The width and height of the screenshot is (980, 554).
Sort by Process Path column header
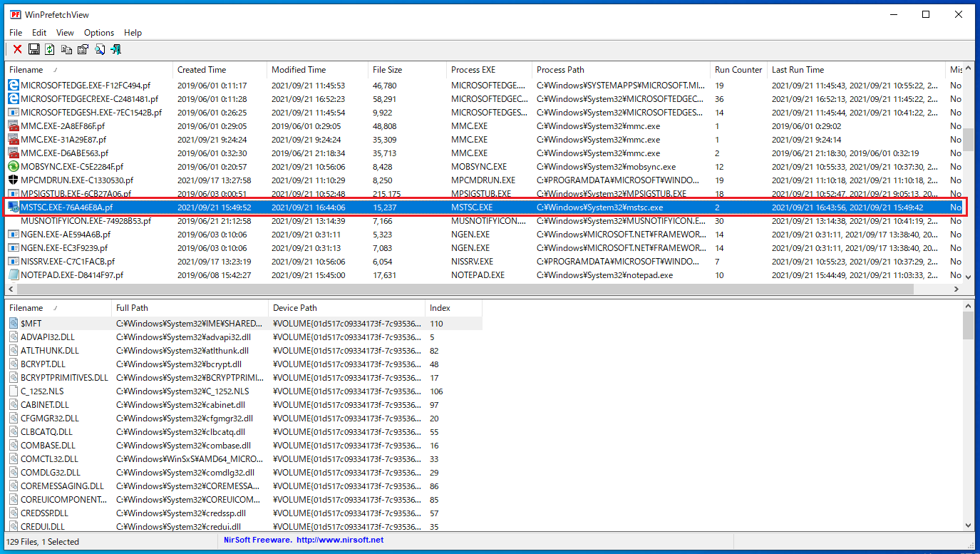pyautogui.click(x=621, y=70)
